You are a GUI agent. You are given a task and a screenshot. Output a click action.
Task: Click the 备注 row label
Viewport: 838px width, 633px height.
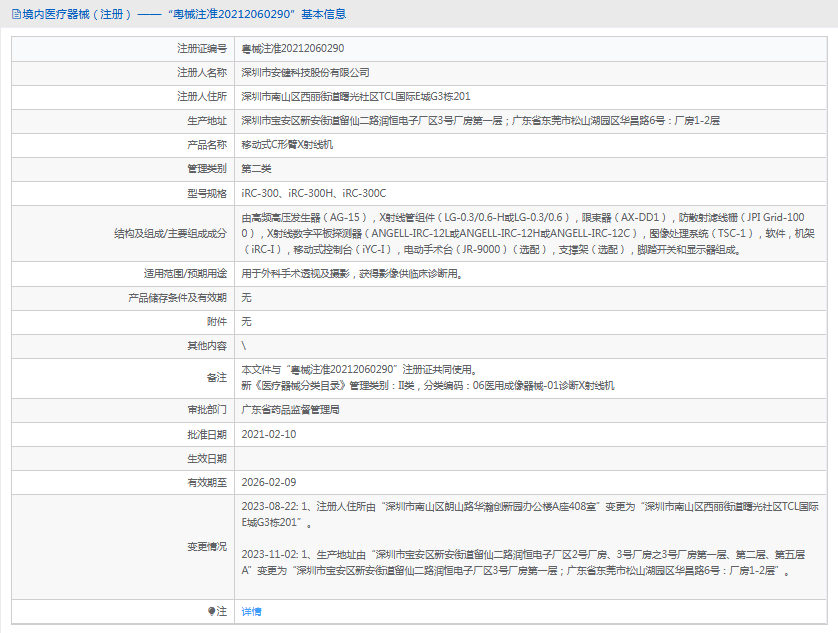pyautogui.click(x=216, y=378)
